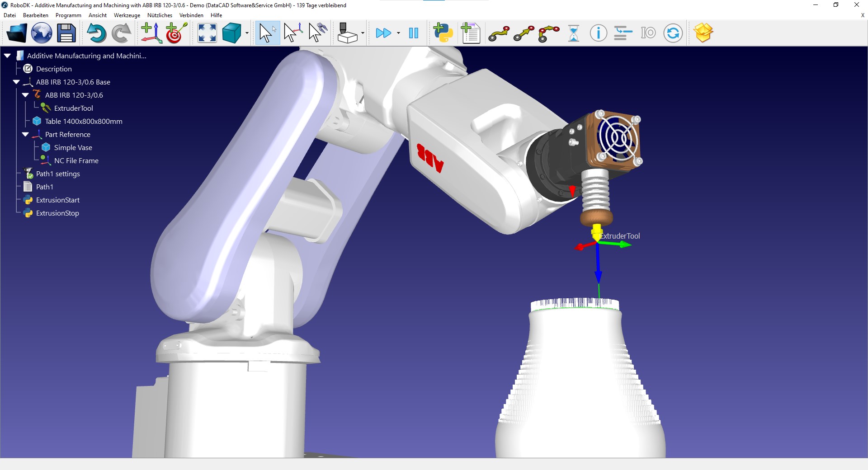868x470 pixels.
Task: Add a new robot program with the sheet icon
Action: pos(470,33)
